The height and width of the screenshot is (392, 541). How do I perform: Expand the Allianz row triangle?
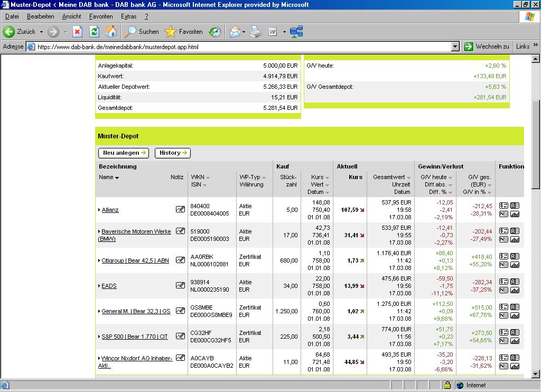coord(99,210)
